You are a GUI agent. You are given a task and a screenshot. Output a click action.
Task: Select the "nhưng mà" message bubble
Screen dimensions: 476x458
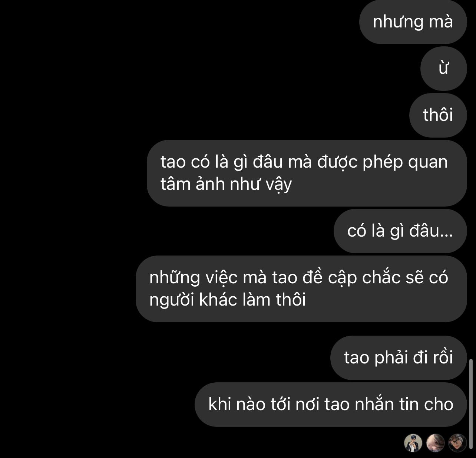(413, 22)
